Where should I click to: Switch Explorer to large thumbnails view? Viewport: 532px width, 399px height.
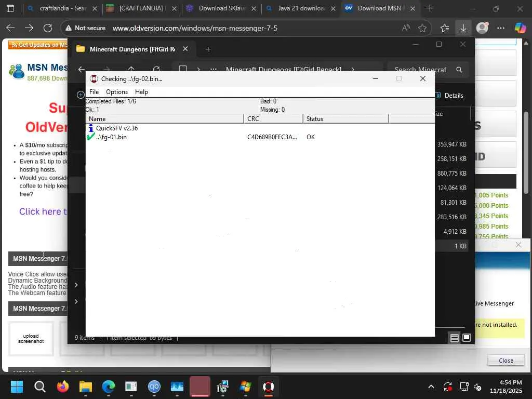pyautogui.click(x=467, y=338)
